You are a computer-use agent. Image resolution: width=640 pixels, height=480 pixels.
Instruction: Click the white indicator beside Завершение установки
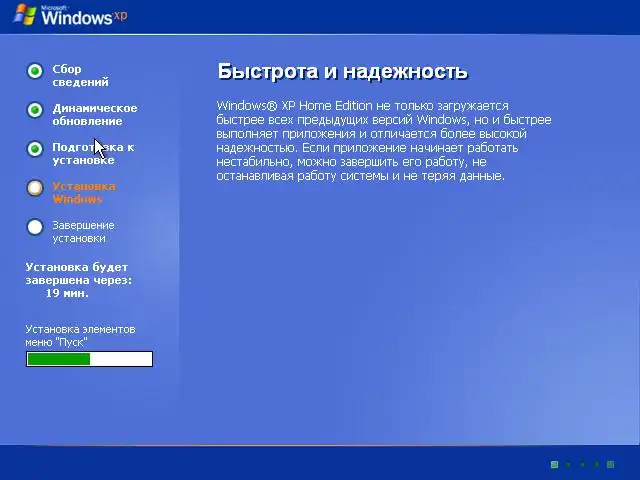click(35, 227)
